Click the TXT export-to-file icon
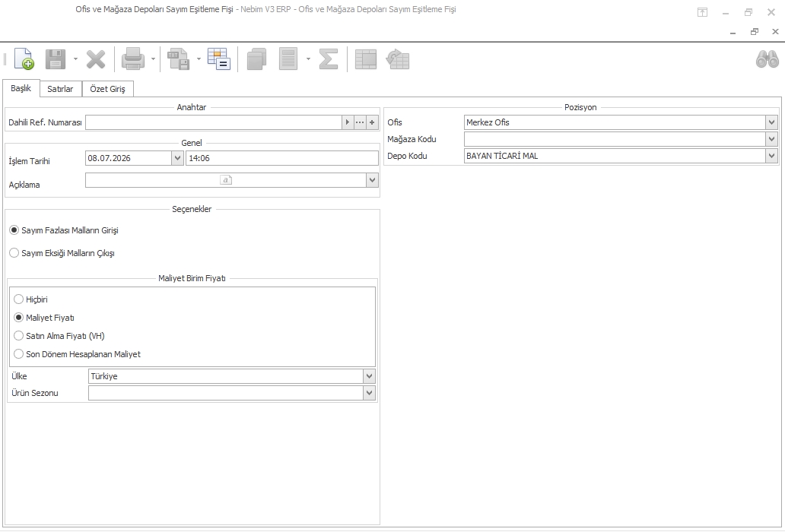Image resolution: width=785 pixels, height=532 pixels. [178, 59]
